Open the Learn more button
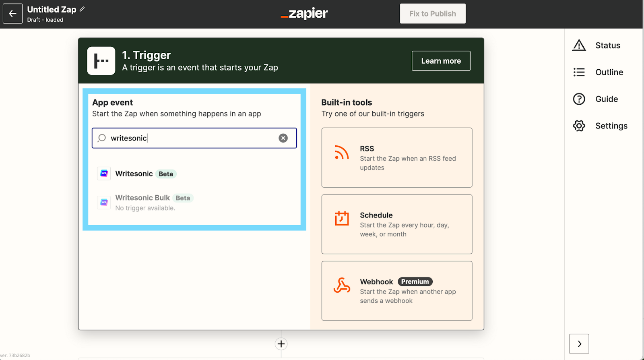The height and width of the screenshot is (360, 644). click(x=441, y=61)
